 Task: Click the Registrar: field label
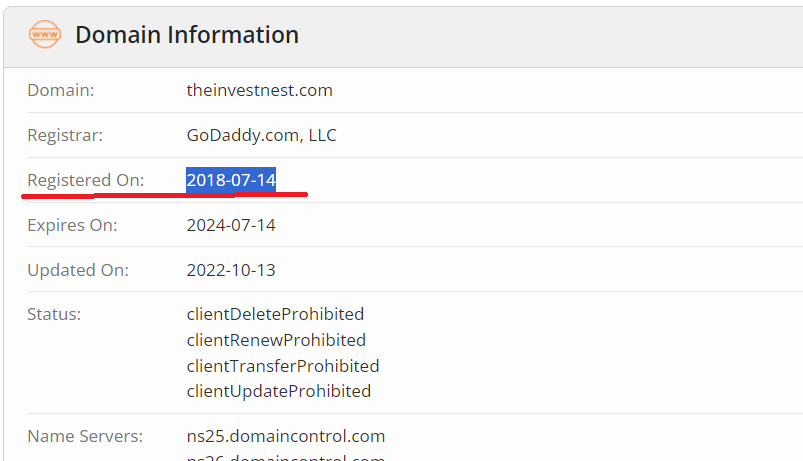65,135
